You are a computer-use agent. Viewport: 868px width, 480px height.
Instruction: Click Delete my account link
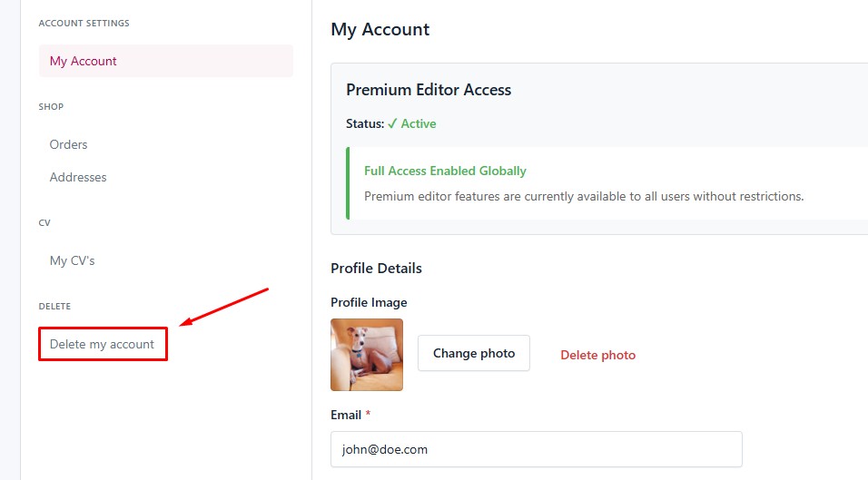[x=103, y=345]
